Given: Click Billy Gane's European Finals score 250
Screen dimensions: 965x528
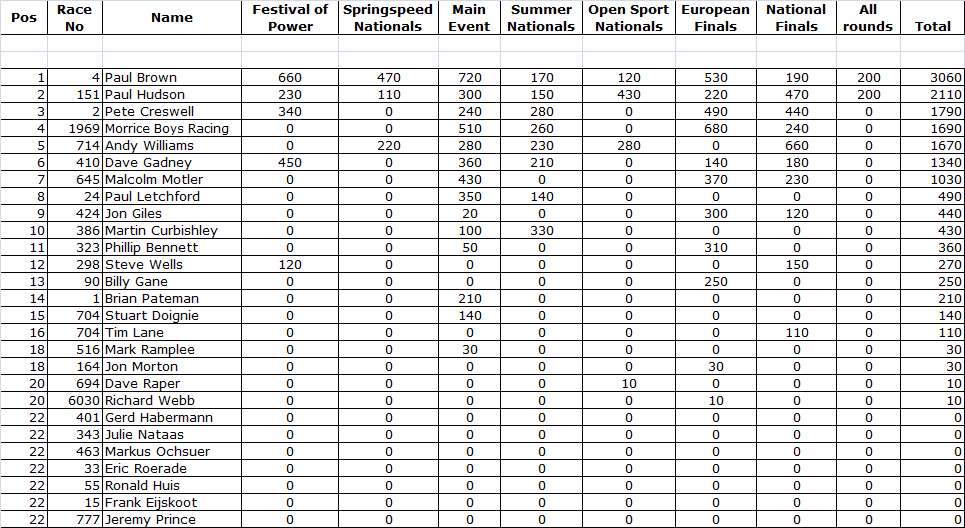Looking at the screenshot, I should (x=715, y=281).
